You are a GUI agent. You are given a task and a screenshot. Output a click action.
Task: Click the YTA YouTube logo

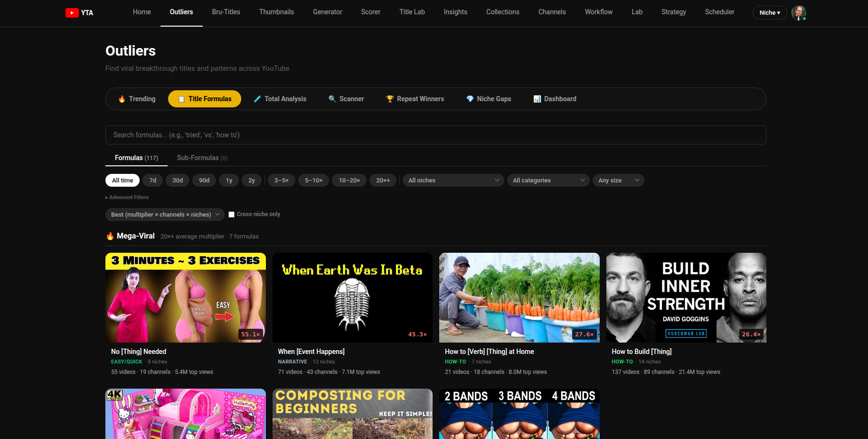(x=79, y=13)
